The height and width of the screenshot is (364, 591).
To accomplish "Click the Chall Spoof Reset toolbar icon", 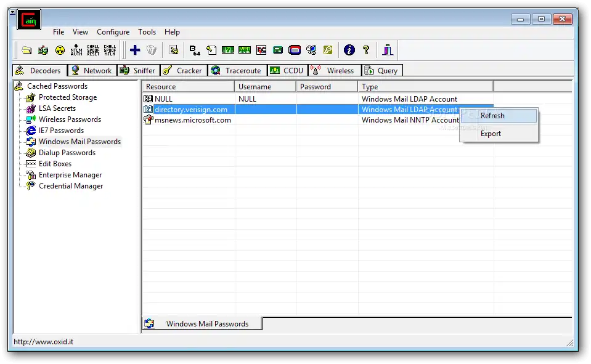I will [93, 50].
